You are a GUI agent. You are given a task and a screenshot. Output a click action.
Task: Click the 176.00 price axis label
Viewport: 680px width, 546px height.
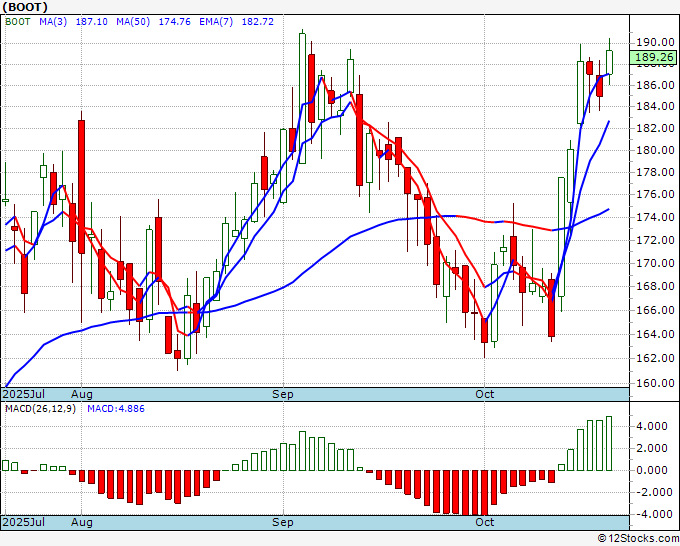coord(655,194)
